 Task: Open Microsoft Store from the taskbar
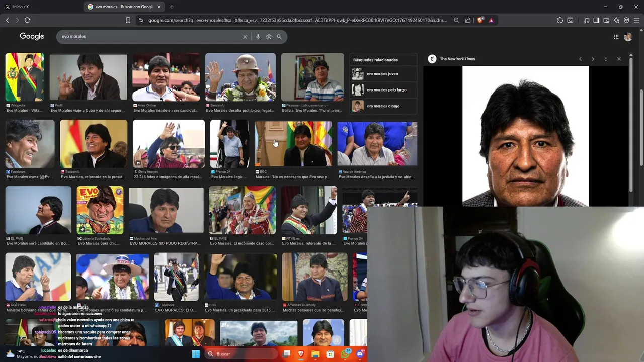point(330,354)
